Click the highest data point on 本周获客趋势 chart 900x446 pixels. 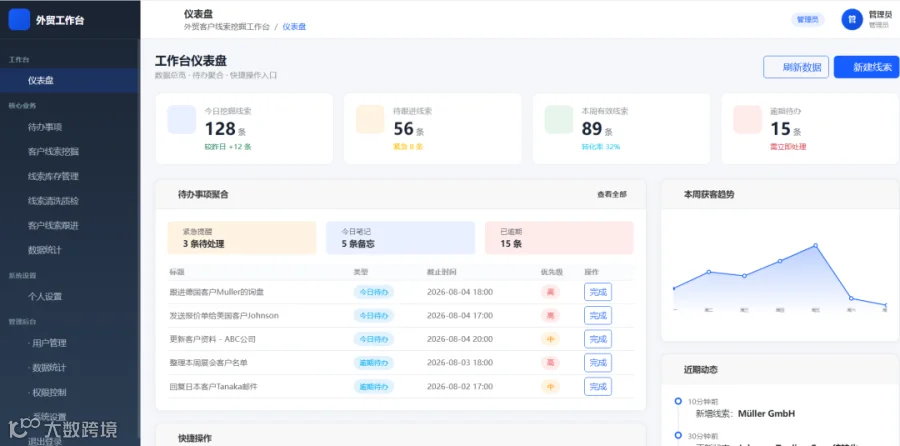pyautogui.click(x=815, y=246)
